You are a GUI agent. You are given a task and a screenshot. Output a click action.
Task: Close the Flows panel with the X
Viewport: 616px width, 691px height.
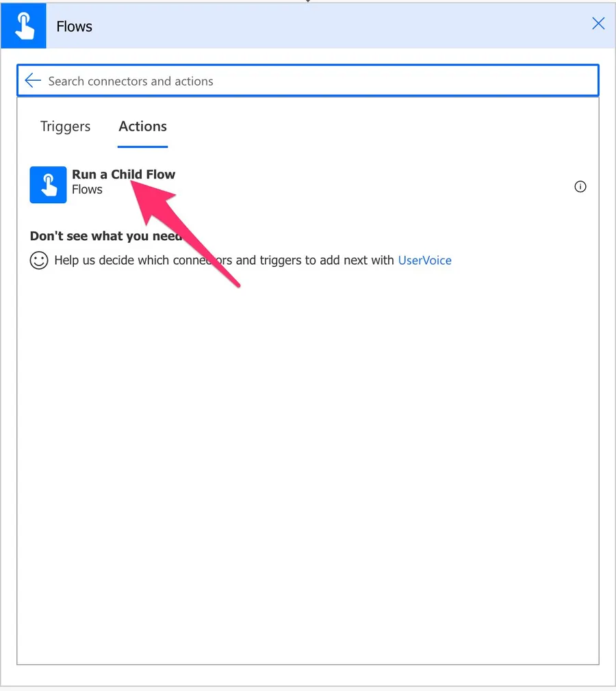(x=598, y=24)
